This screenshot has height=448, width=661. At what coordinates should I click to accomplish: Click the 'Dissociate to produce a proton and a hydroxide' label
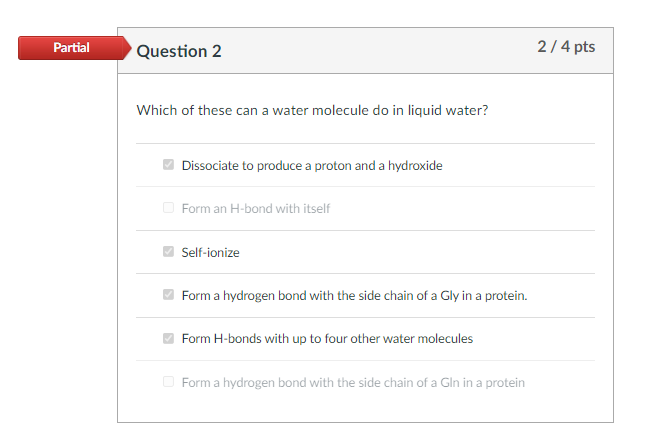312,165
